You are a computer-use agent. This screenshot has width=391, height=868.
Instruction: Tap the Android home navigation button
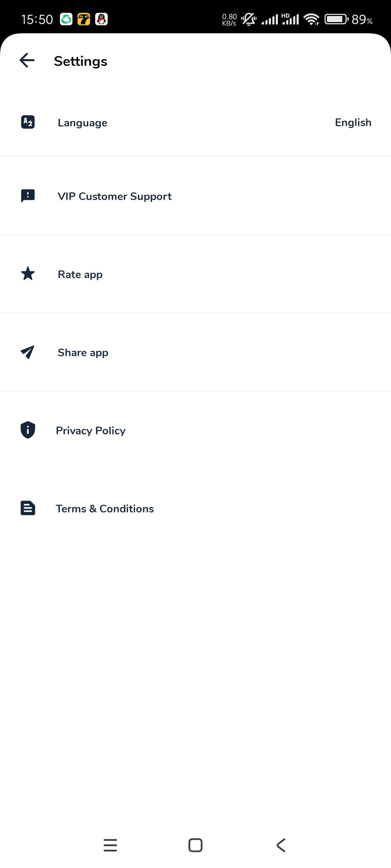click(x=195, y=845)
